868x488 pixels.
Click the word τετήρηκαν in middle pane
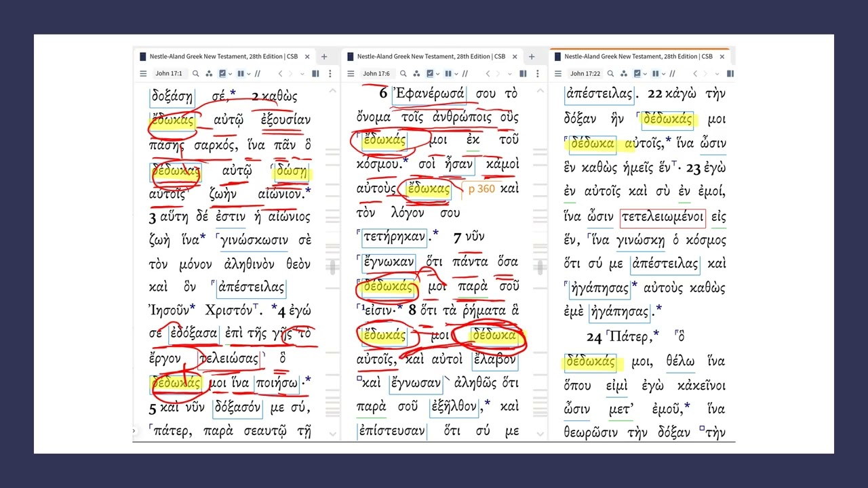pos(394,237)
